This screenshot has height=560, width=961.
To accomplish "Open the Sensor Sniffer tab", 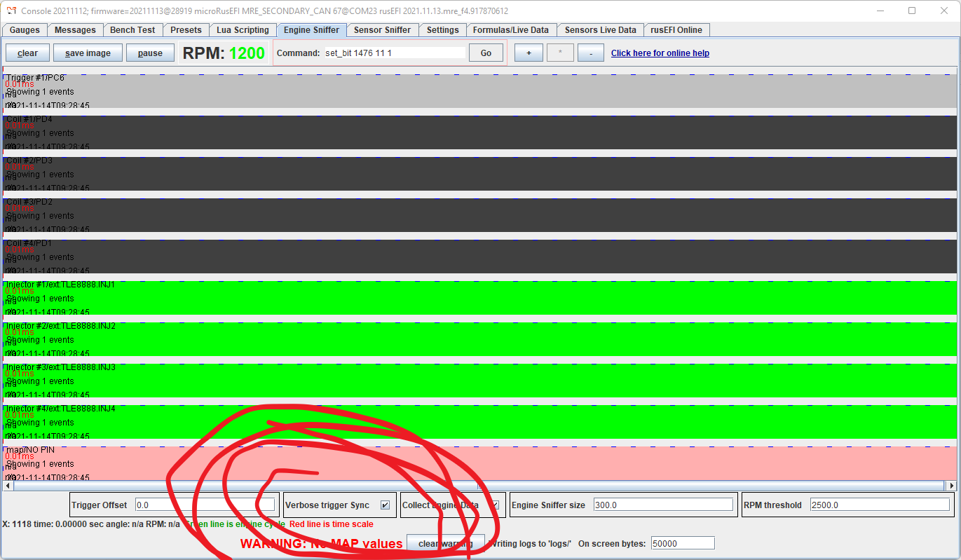I will [382, 30].
